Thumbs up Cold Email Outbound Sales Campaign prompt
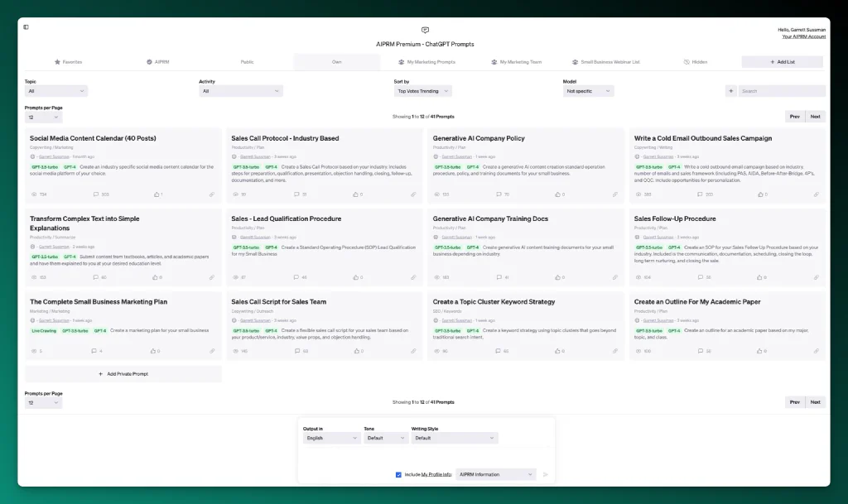The width and height of the screenshot is (848, 504). 760,194
